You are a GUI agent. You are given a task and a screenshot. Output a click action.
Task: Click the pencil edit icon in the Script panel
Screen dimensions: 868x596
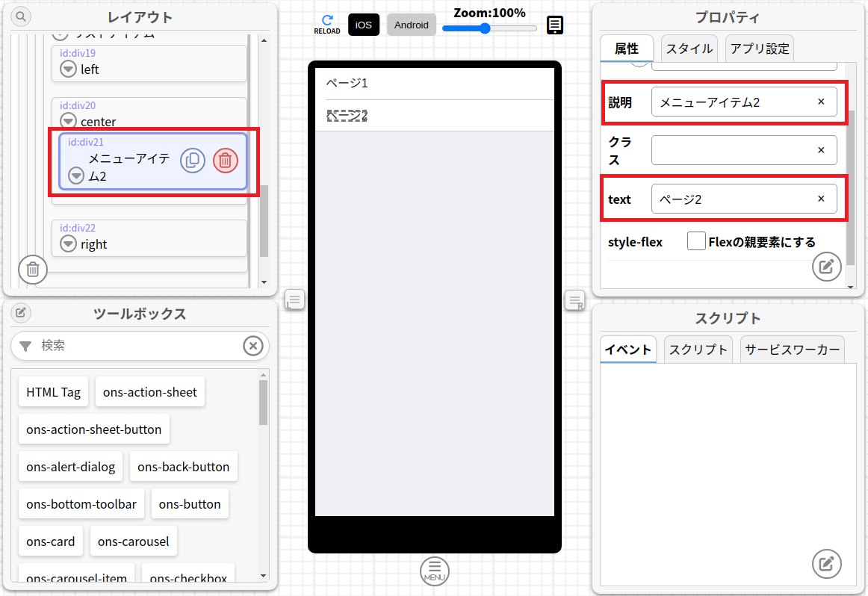(x=826, y=564)
